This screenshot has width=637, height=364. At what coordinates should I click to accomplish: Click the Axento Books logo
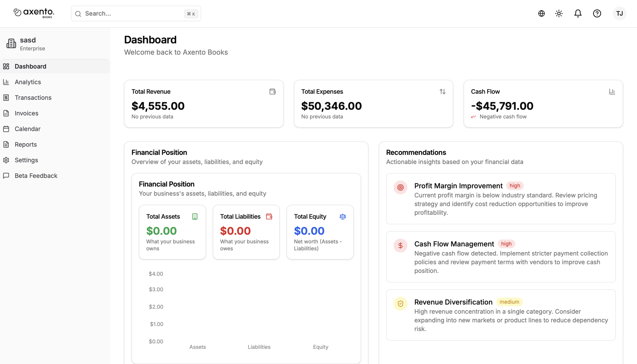click(x=34, y=13)
